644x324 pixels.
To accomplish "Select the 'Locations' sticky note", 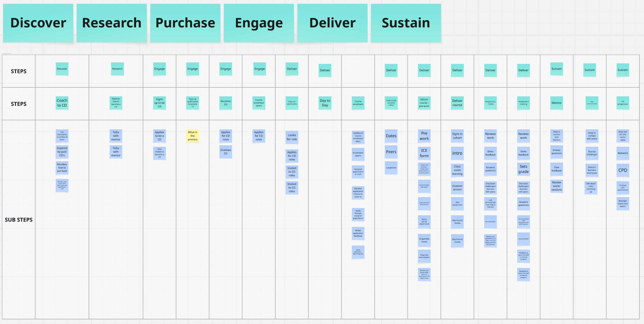I will tap(391, 168).
